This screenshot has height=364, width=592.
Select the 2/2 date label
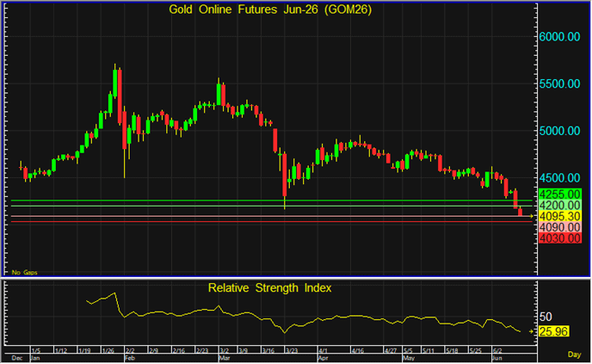[x=130, y=351]
